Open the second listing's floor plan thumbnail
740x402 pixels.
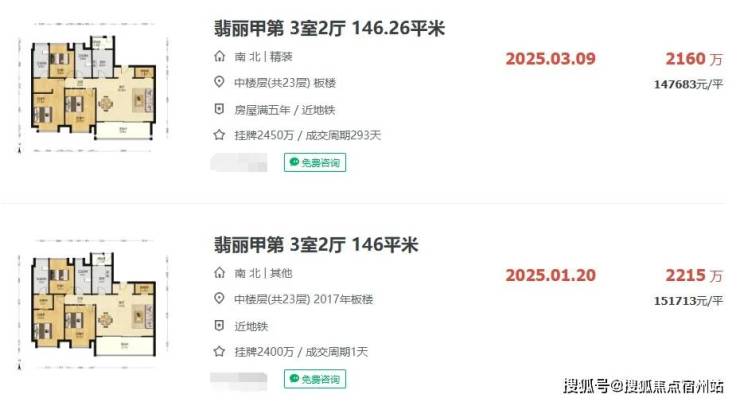(93, 304)
